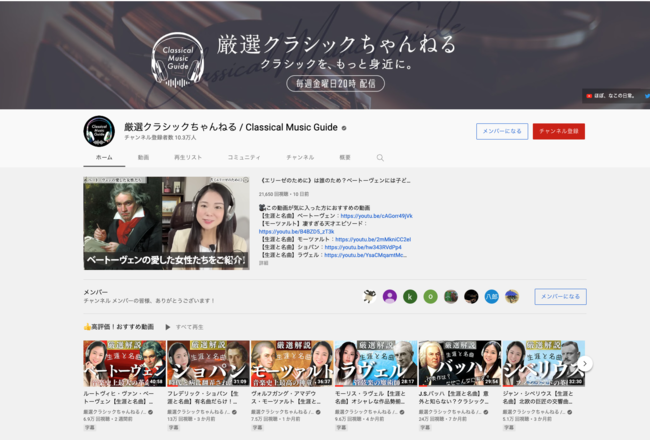
Task: Open title モーリス・ラヴェル
Action: pos(370,397)
